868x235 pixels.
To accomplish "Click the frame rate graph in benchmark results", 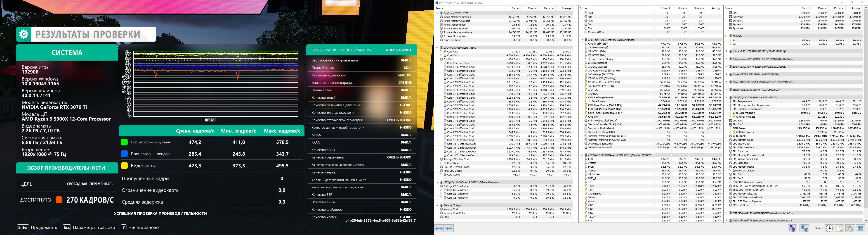I will coord(216,84).
